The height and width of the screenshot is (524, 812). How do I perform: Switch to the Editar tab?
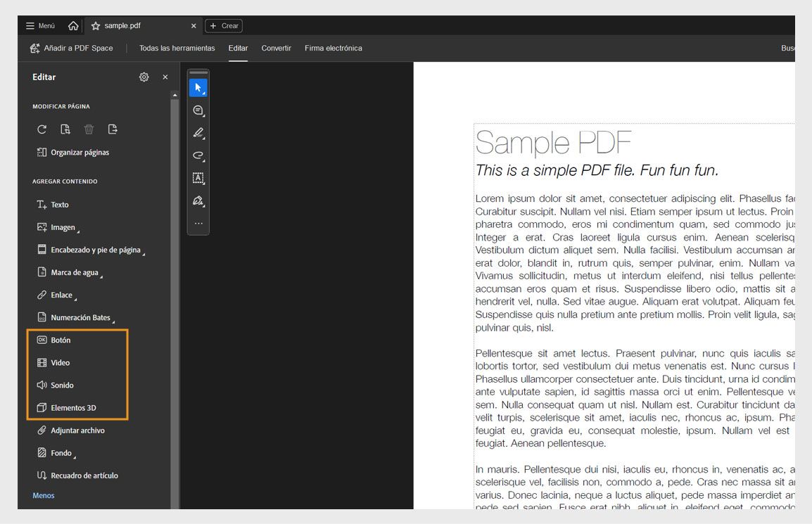pyautogui.click(x=239, y=48)
